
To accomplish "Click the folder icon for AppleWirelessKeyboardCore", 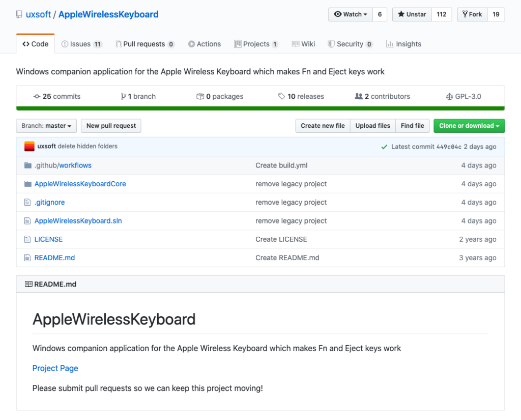I will (28, 184).
